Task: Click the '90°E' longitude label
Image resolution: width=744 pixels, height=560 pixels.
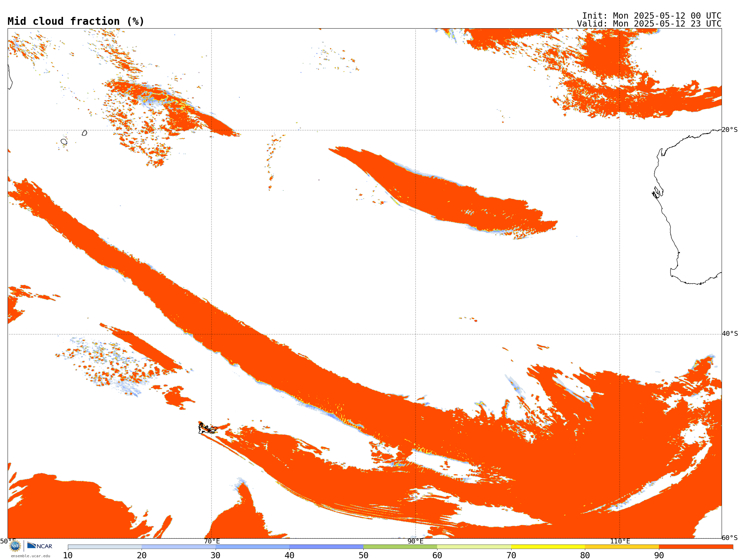Action: point(415,541)
